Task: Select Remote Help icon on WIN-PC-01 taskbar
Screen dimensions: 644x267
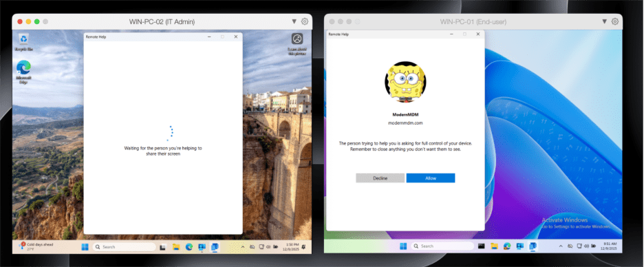Action: coord(533,246)
